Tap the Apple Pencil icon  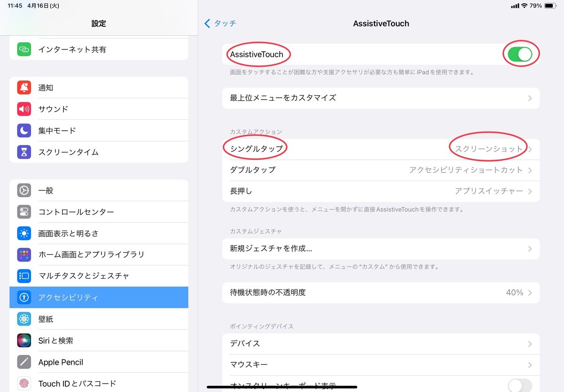(24, 362)
